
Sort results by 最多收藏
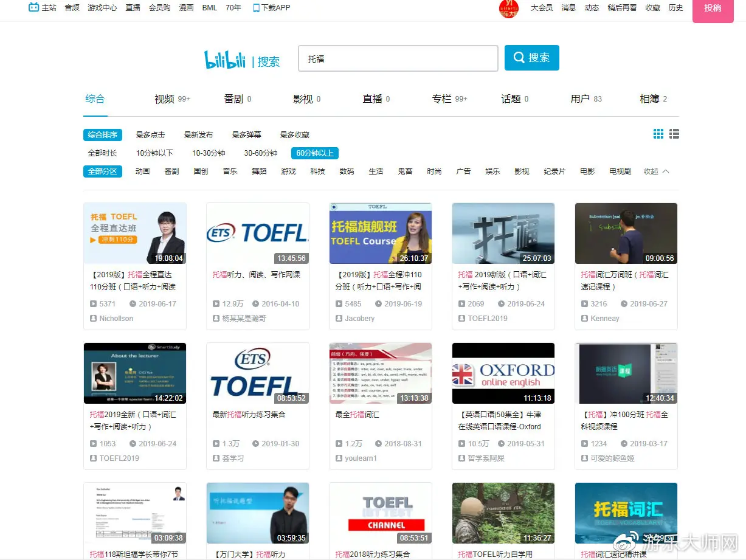click(294, 135)
